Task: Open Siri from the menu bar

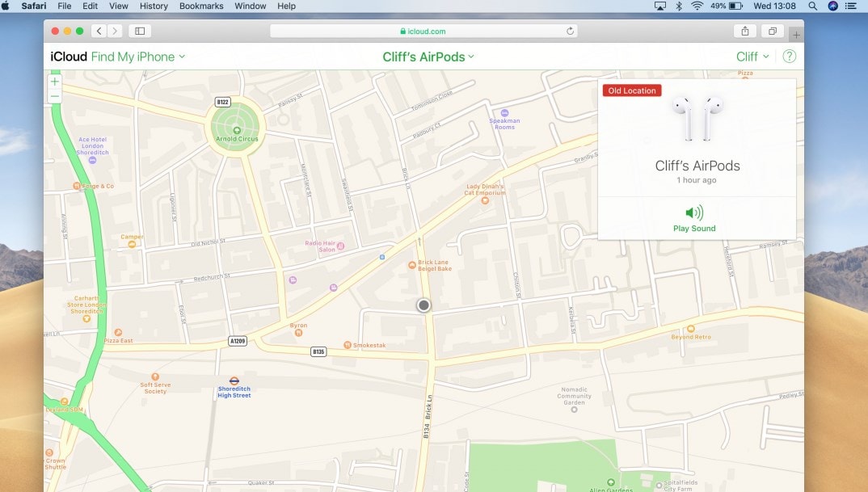Action: tap(832, 6)
